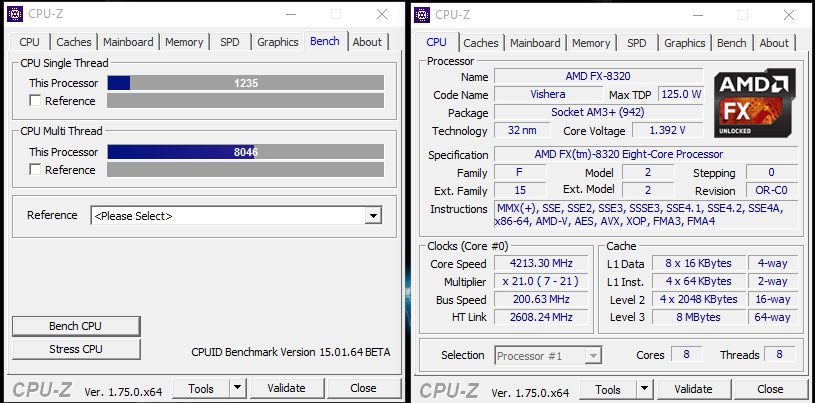The height and width of the screenshot is (403, 815).
Task: Click single thread This Processor bar showing 1235
Action: (x=245, y=83)
